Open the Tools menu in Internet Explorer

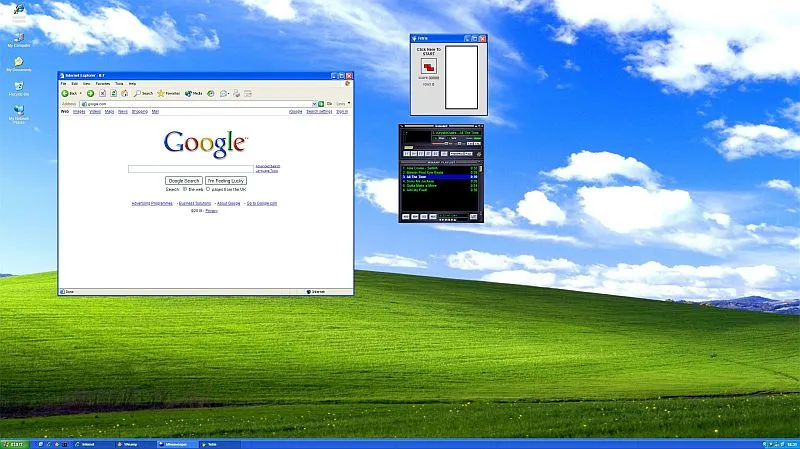click(x=119, y=84)
